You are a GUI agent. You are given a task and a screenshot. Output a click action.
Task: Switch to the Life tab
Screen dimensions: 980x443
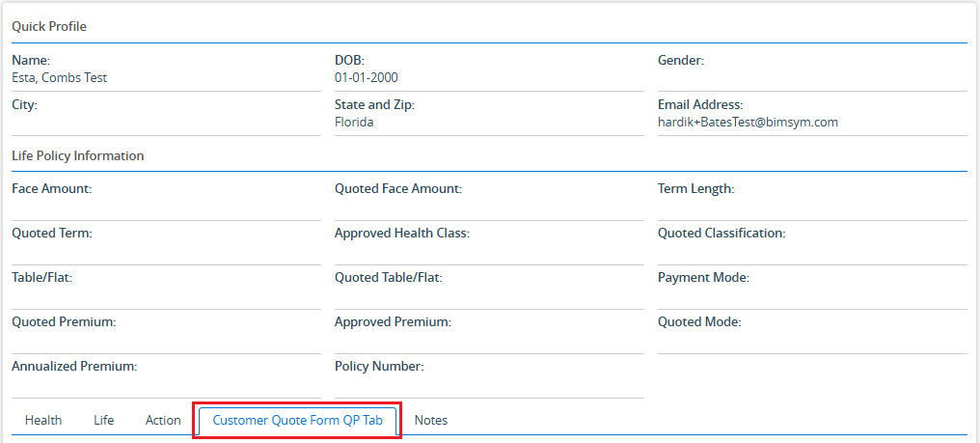[103, 420]
